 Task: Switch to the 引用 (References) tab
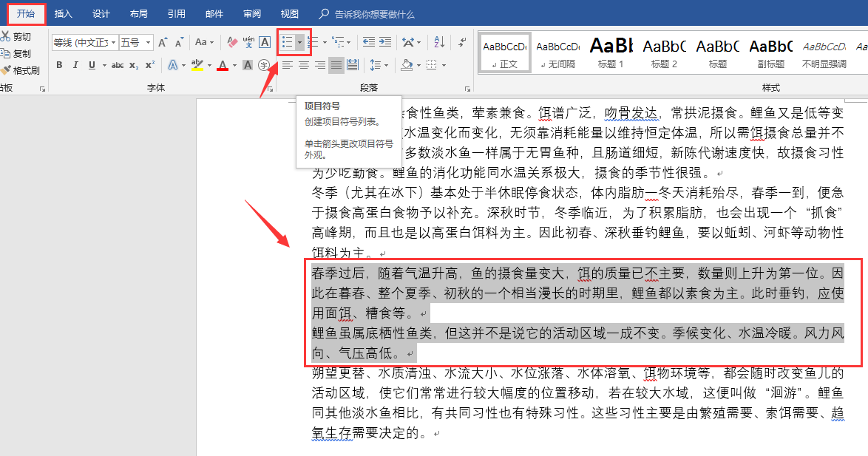[x=176, y=13]
